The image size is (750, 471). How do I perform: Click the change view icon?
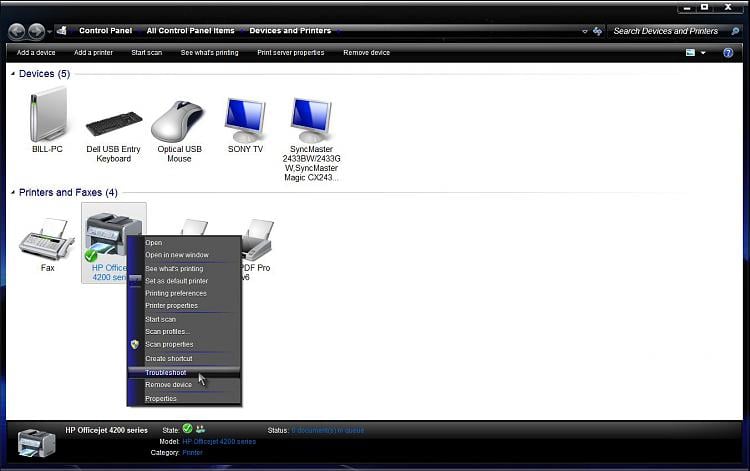point(690,53)
